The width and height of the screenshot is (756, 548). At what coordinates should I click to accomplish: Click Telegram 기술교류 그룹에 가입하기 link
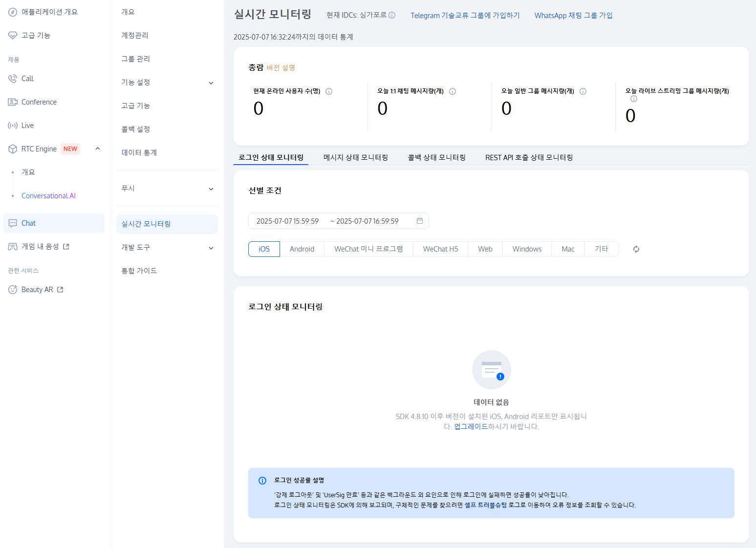coord(465,16)
